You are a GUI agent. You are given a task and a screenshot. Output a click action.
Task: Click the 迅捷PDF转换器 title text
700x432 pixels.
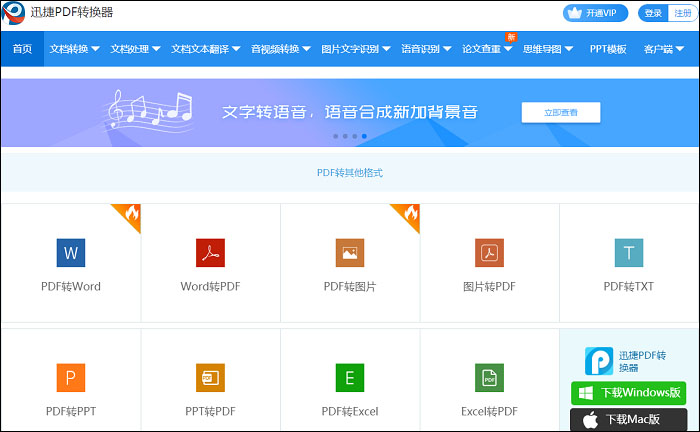pos(72,12)
